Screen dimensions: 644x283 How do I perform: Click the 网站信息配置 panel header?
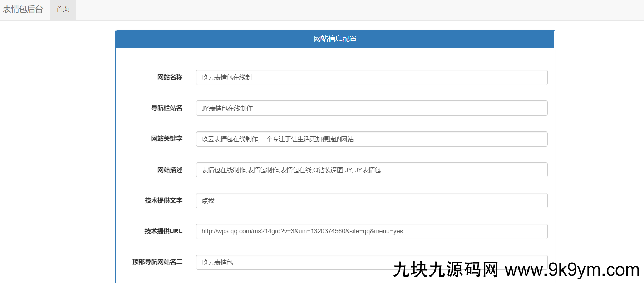[335, 39]
